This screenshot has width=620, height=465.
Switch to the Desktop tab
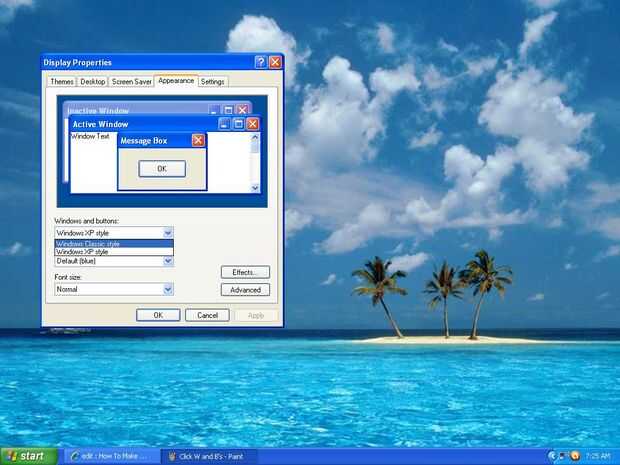tap(93, 81)
